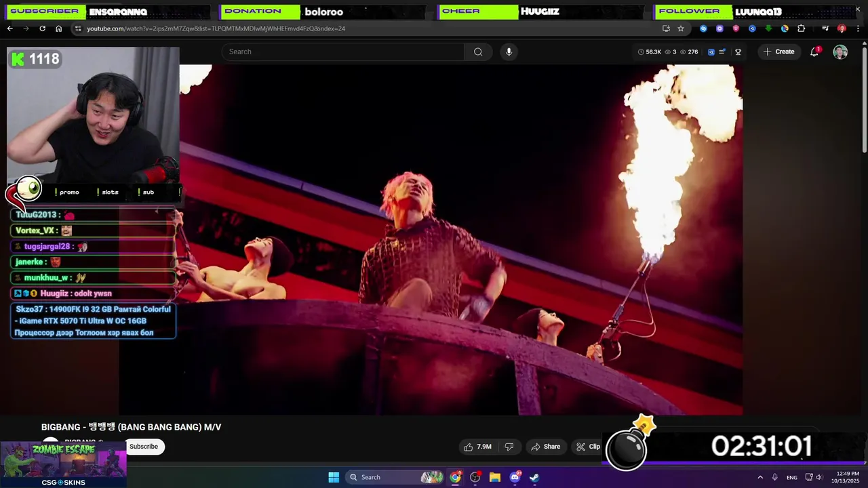Viewport: 868px width, 488px height.
Task: Submit search with magnifier button
Action: pos(478,52)
